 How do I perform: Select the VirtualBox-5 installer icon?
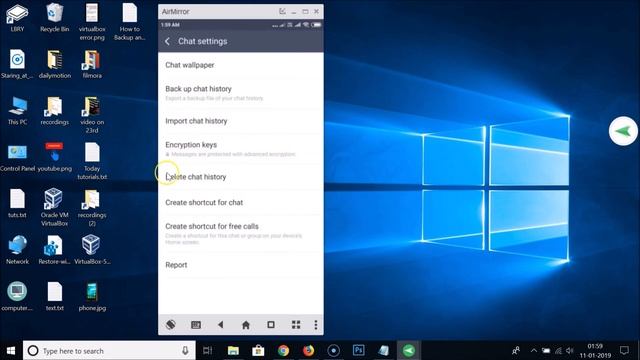pyautogui.click(x=92, y=250)
